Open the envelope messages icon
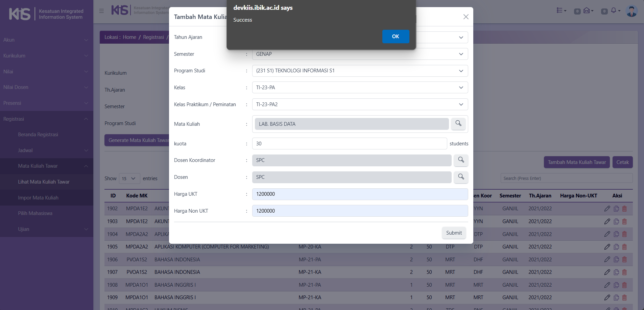 [x=587, y=11]
